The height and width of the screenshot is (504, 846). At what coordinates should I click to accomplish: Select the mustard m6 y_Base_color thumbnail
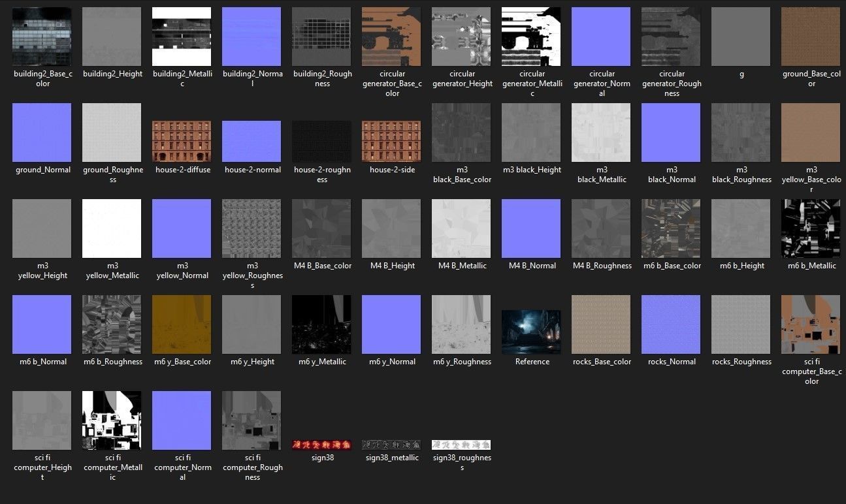(x=182, y=324)
